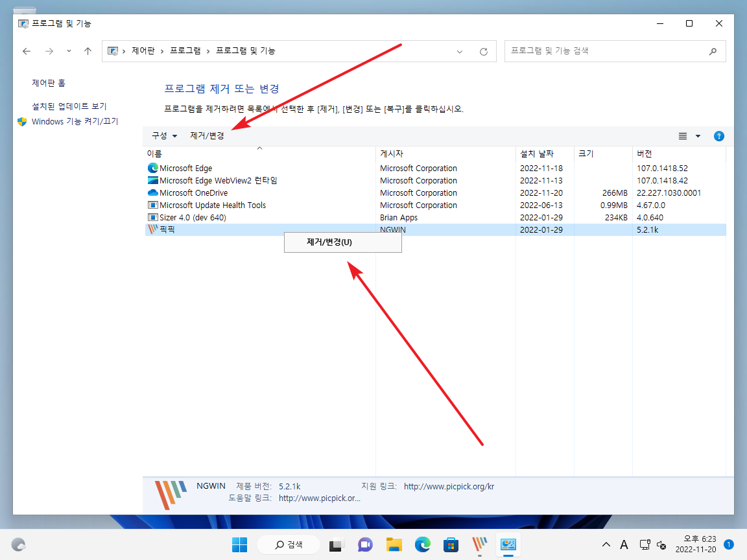Open the muted volume tray icon
Image resolution: width=747 pixels, height=560 pixels.
(x=661, y=544)
